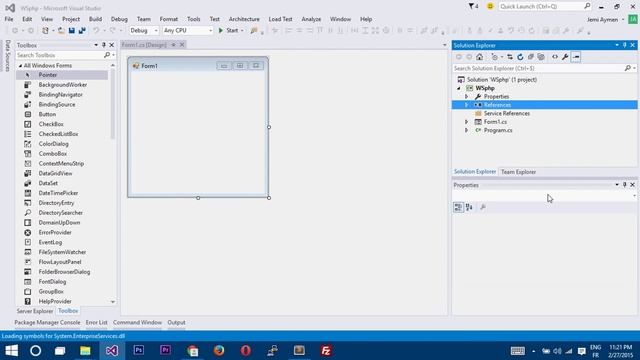Expand the Properties node in solution tree
This screenshot has height=360, width=640.
pyautogui.click(x=467, y=97)
